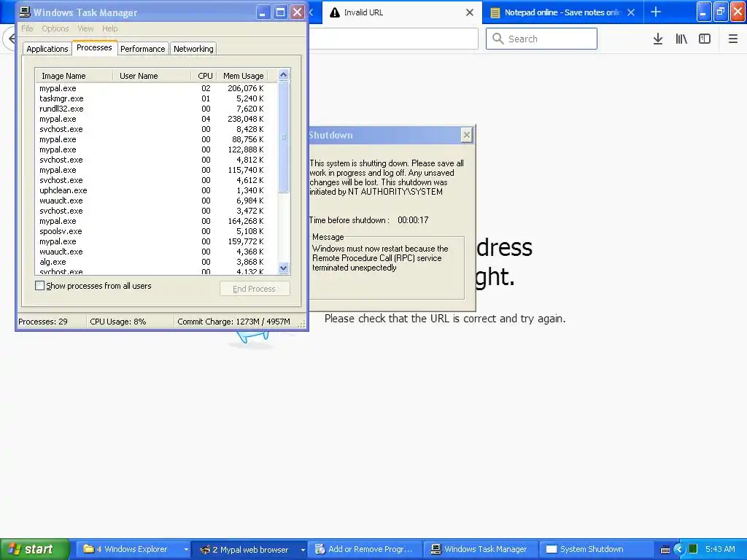Open the Library bookshelf icon

click(x=681, y=39)
